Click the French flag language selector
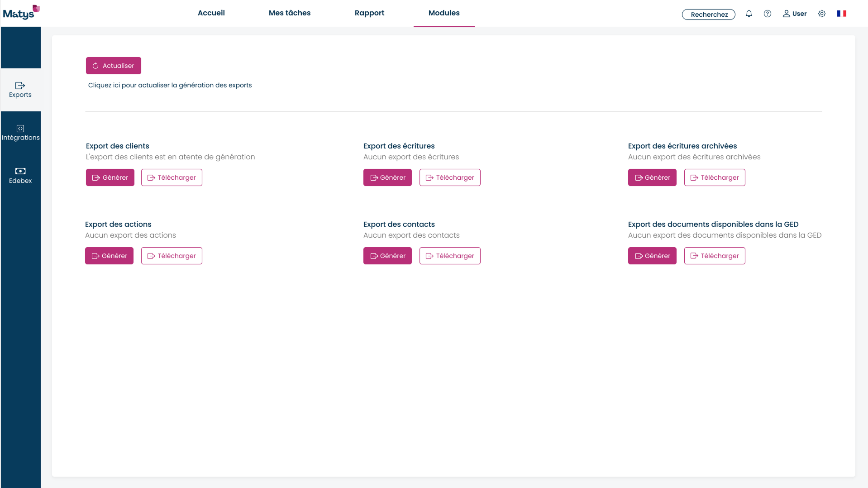Screen dimensions: 868x488 coord(841,14)
